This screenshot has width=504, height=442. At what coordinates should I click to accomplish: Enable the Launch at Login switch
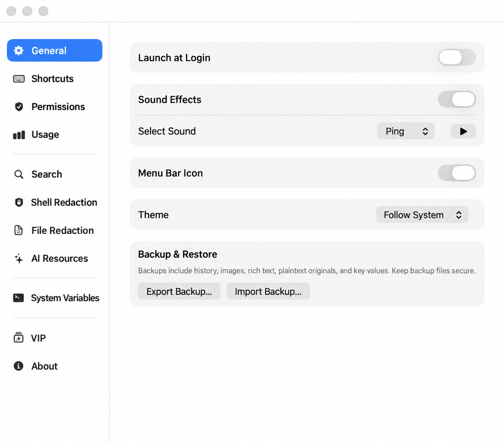pyautogui.click(x=457, y=58)
